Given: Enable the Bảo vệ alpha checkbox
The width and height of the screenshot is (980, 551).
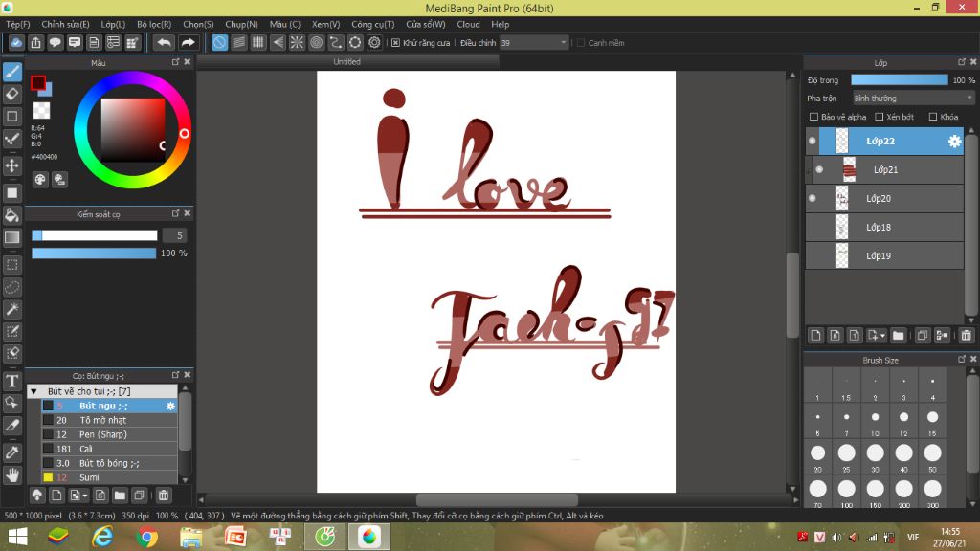Looking at the screenshot, I should (814, 117).
